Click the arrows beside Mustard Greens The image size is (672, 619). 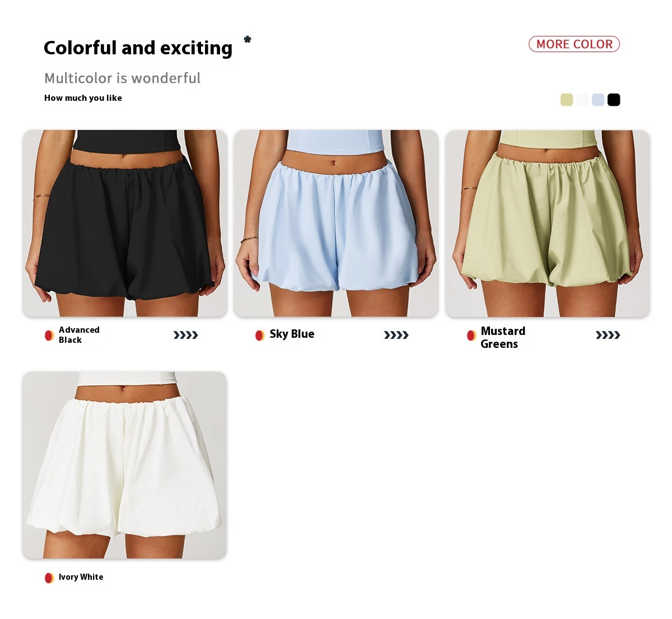608,335
